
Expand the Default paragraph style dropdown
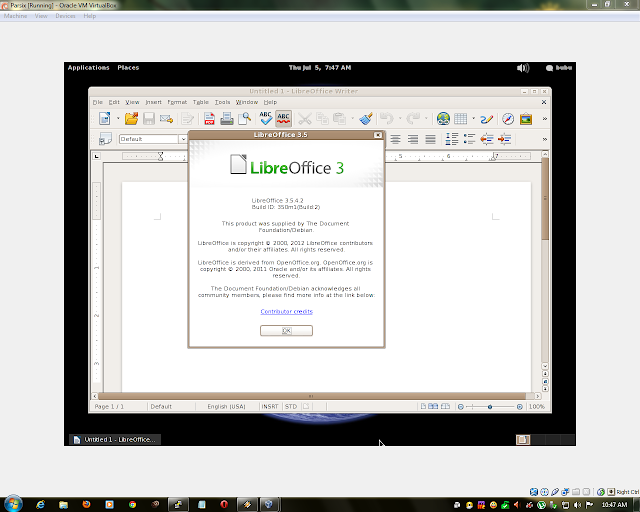click(183, 139)
